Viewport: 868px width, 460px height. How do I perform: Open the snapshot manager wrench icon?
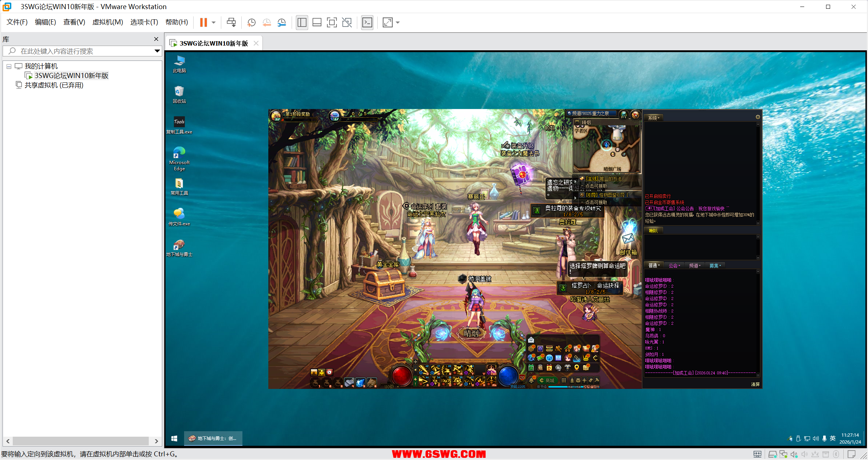[282, 23]
